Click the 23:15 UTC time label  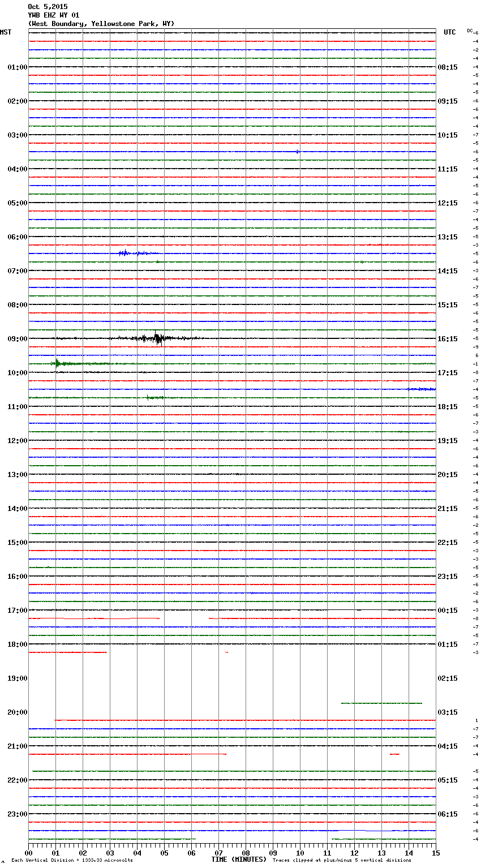tap(448, 577)
